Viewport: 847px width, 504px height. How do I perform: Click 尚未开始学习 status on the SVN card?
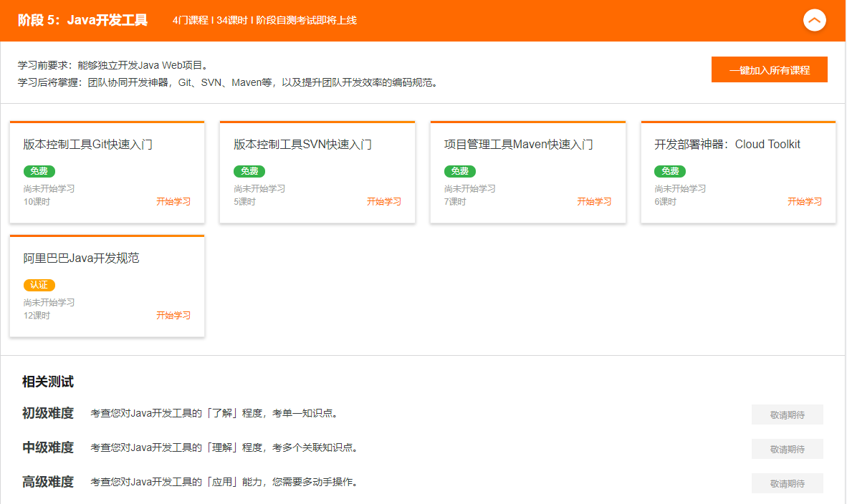(x=259, y=188)
